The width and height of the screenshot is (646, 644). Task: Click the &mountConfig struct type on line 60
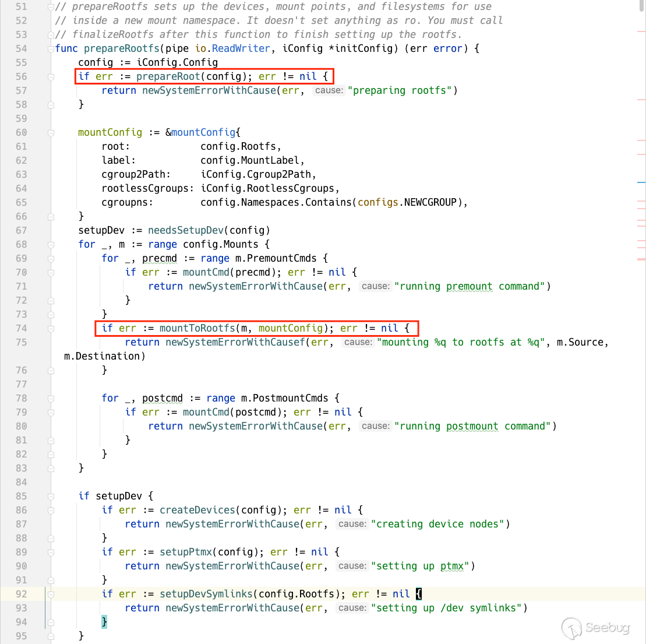200,133
